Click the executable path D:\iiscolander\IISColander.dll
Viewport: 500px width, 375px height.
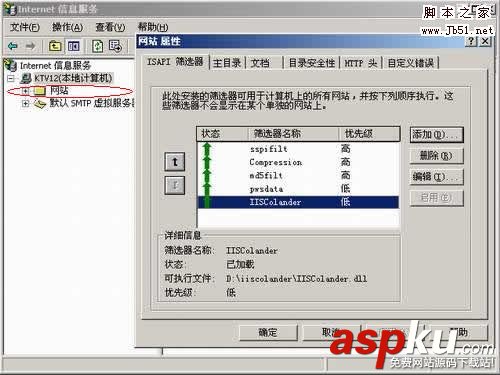[x=297, y=278]
